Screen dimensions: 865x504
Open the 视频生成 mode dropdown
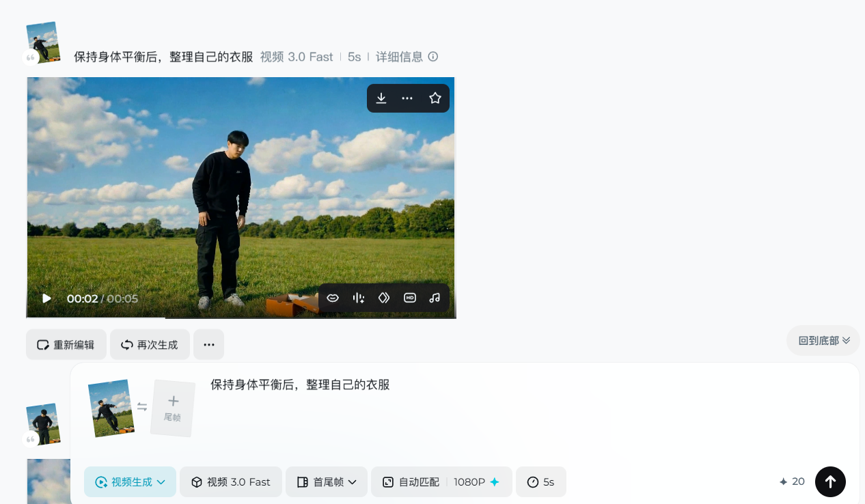130,482
